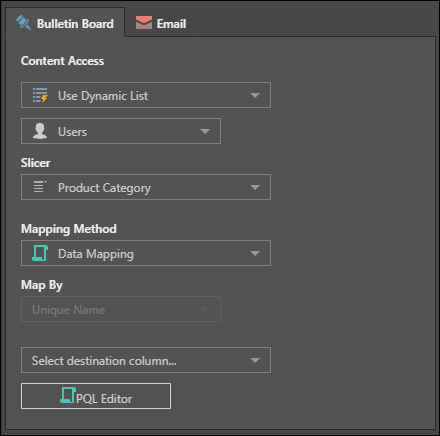The height and width of the screenshot is (436, 440).
Task: Click the pushpin icon on Bulletin Board tab
Action: pyautogui.click(x=24, y=23)
